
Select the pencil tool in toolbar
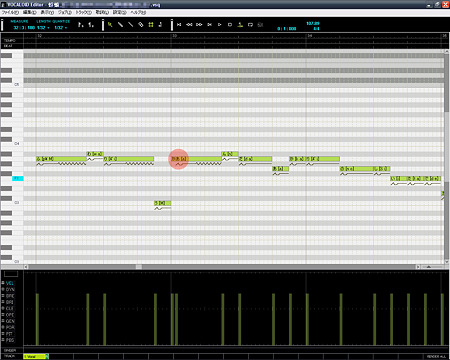click(x=120, y=25)
